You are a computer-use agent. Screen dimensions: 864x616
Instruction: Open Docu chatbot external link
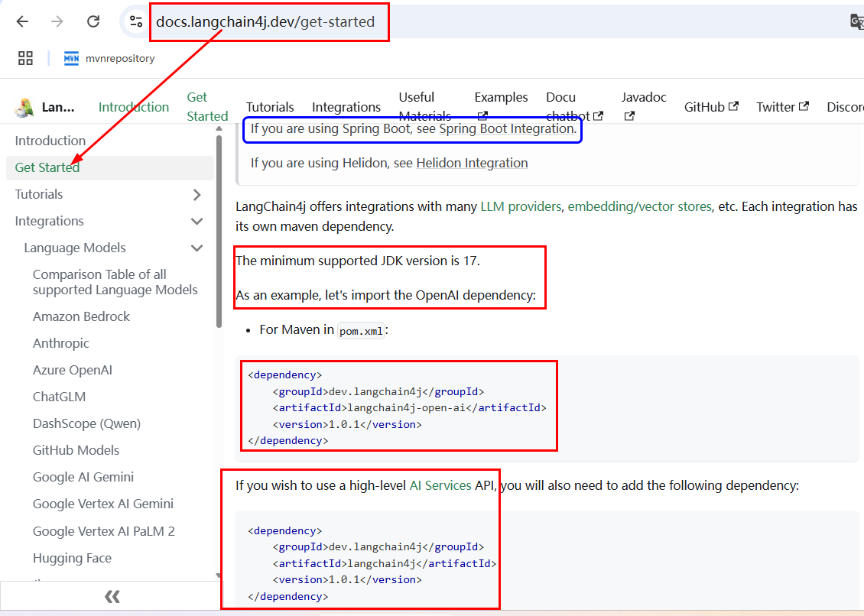[x=575, y=107]
